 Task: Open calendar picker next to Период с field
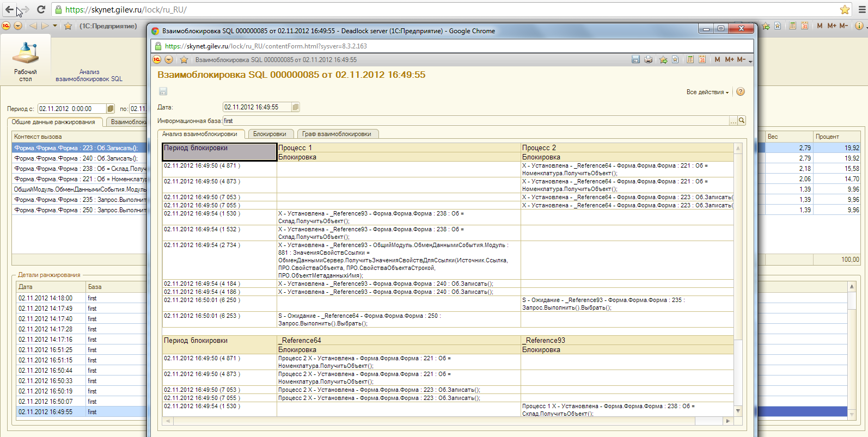tap(110, 109)
